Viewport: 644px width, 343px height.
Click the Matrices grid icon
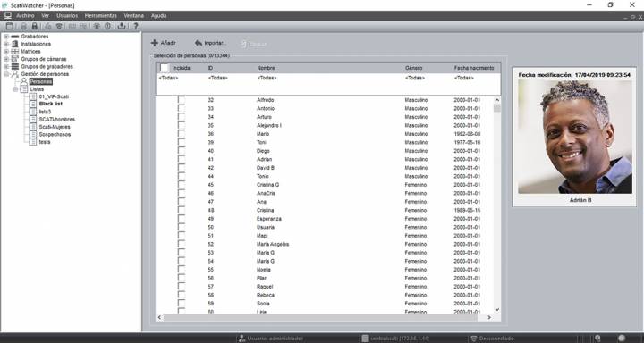[x=15, y=52]
